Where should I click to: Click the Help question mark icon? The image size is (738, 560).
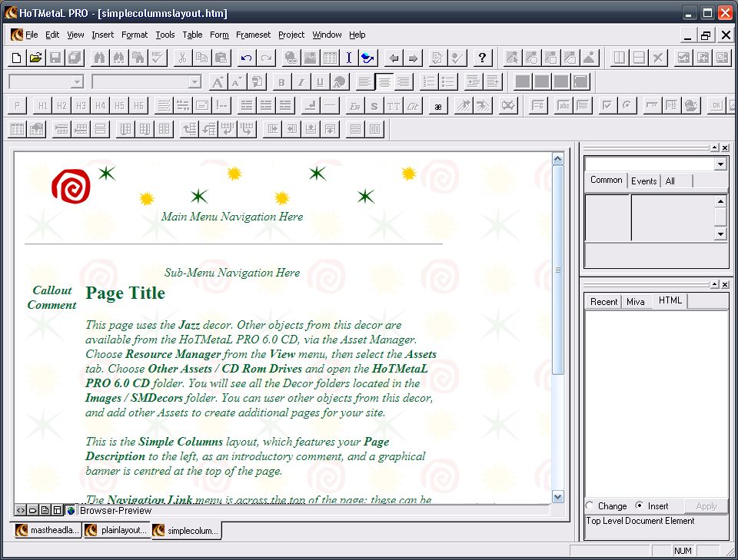(x=482, y=58)
